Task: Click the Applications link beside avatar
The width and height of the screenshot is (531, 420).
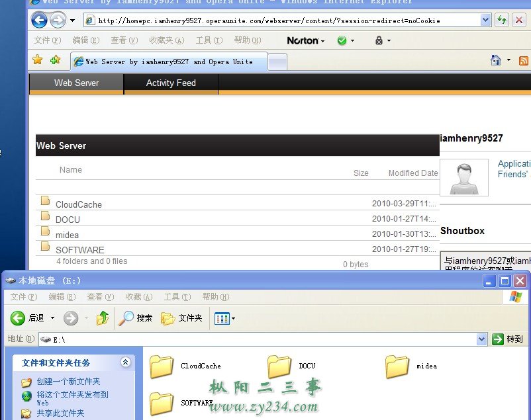Action: coord(514,164)
